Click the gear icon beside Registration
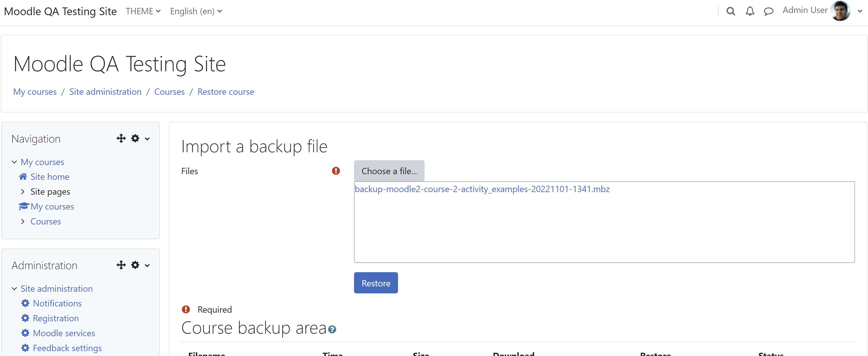The image size is (868, 356). coord(25,318)
